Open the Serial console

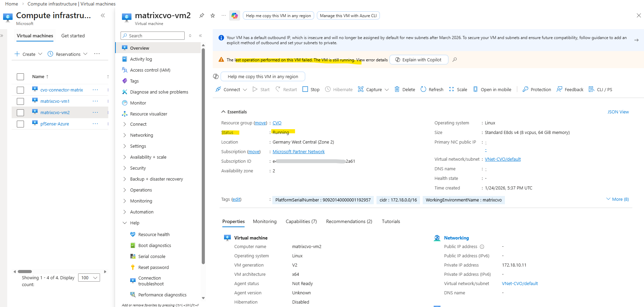point(151,256)
